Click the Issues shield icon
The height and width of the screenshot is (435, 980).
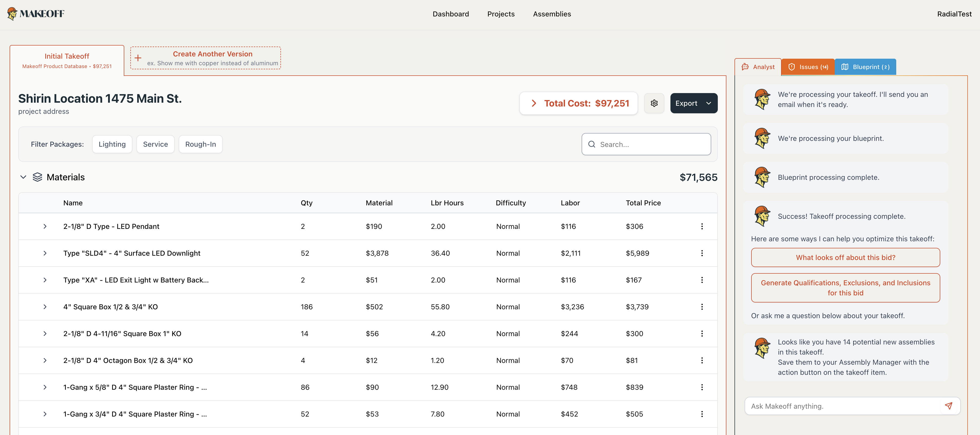(792, 67)
